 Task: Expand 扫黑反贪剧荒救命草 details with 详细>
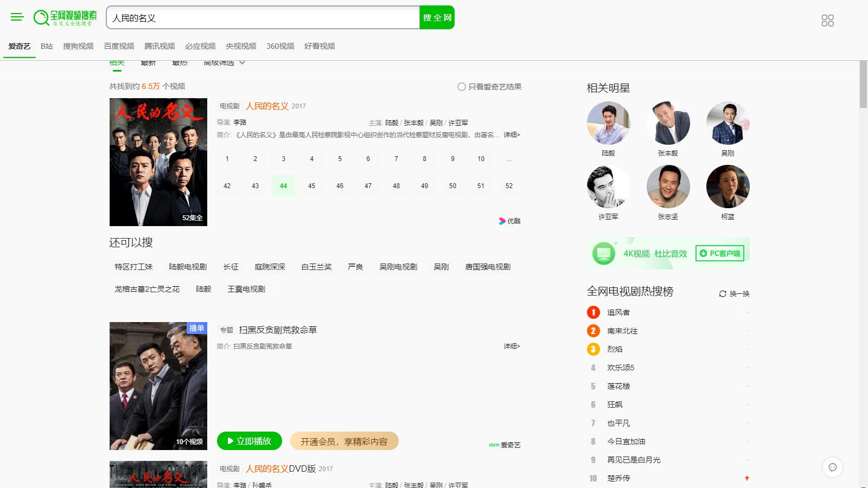[x=512, y=346]
